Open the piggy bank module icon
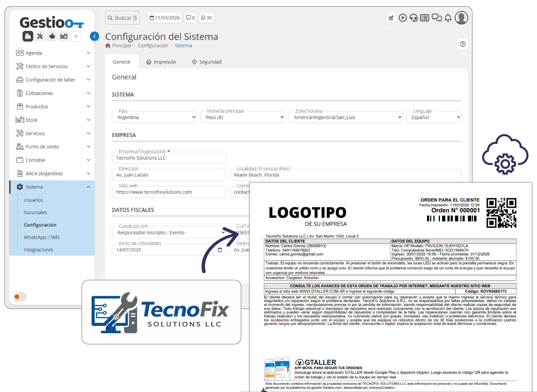The width and height of the screenshot is (537, 392). point(52,36)
